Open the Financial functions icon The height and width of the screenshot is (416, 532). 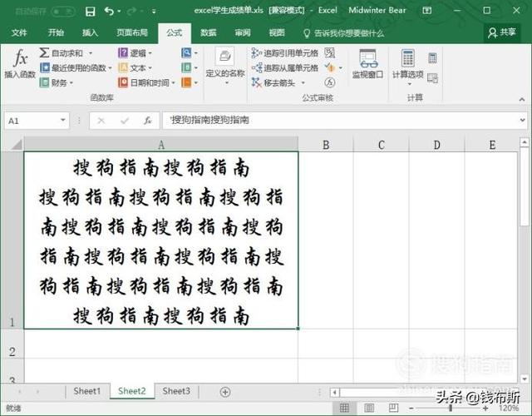[44, 82]
